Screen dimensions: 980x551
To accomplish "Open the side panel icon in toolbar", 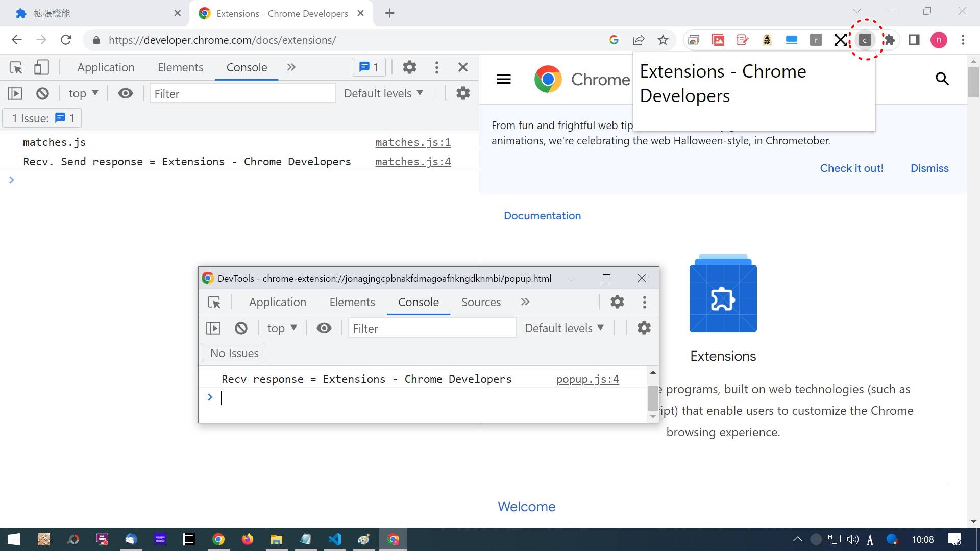I will [914, 40].
